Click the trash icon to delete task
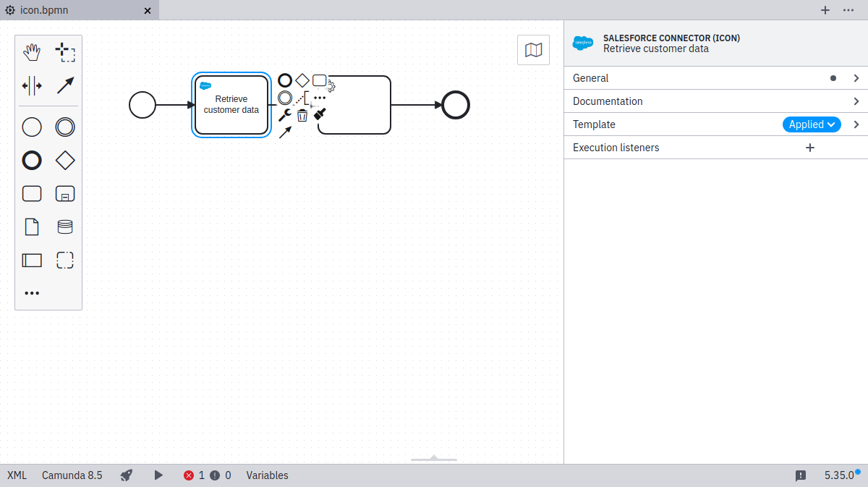 click(x=302, y=115)
